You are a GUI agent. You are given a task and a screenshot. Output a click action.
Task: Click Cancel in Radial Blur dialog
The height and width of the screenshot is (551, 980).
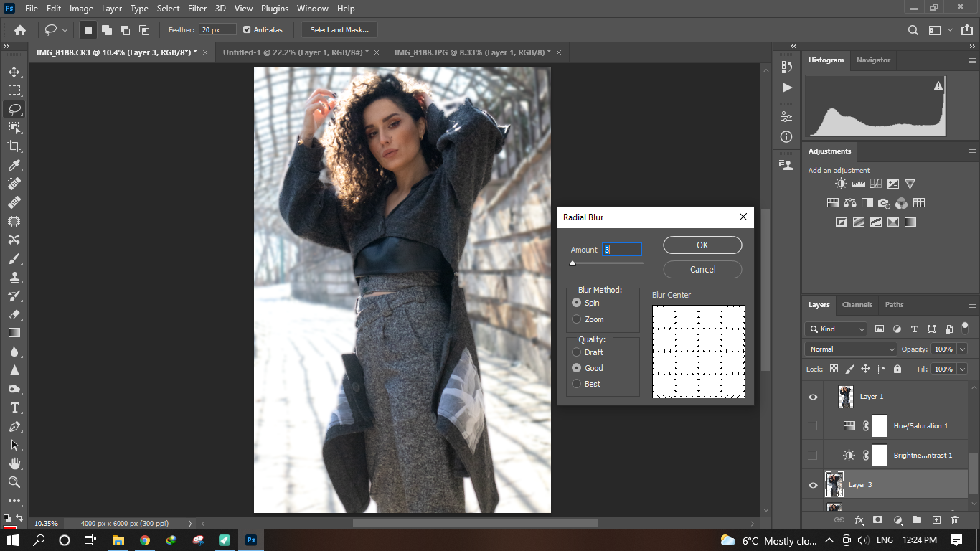(702, 269)
